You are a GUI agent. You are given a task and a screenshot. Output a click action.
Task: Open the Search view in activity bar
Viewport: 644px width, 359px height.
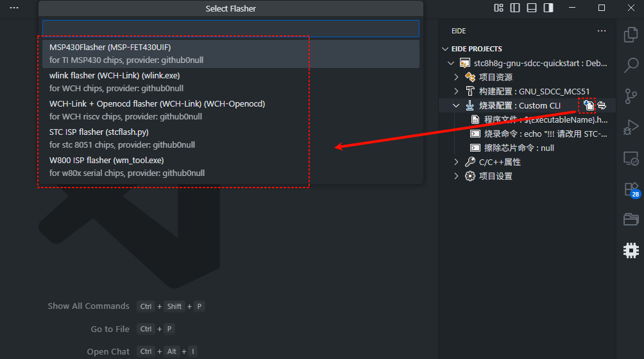pos(631,65)
